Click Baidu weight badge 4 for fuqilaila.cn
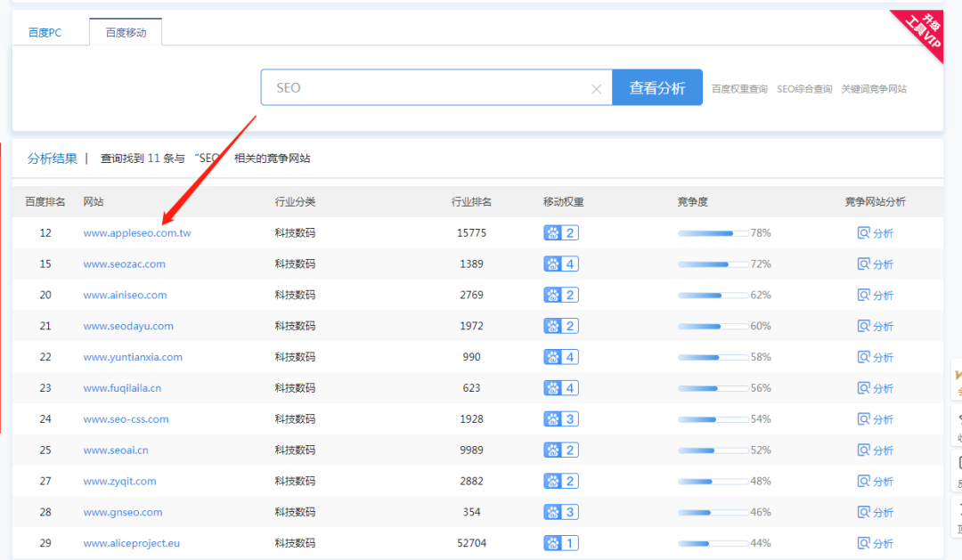The image size is (962, 560). point(561,388)
